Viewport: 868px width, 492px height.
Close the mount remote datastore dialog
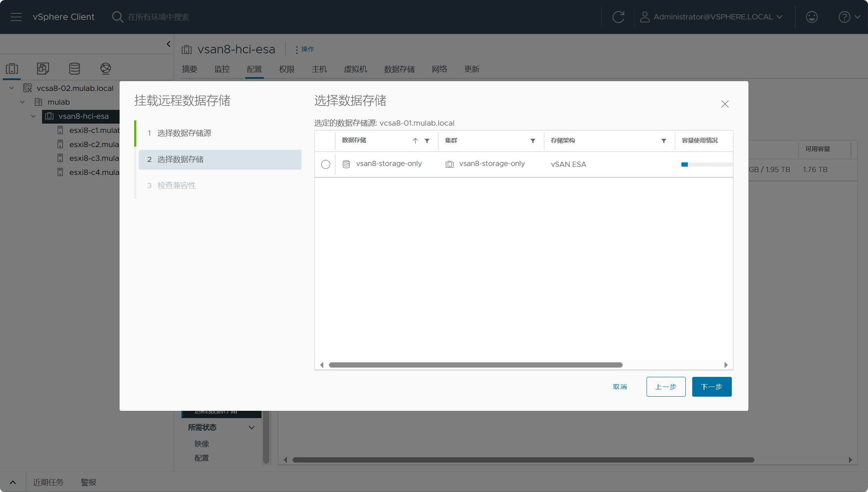point(725,104)
